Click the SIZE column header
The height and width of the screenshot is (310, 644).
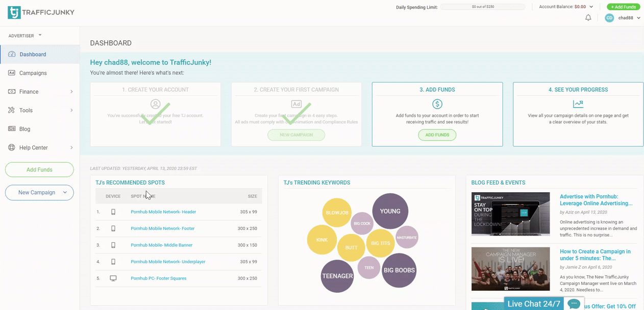pos(253,196)
